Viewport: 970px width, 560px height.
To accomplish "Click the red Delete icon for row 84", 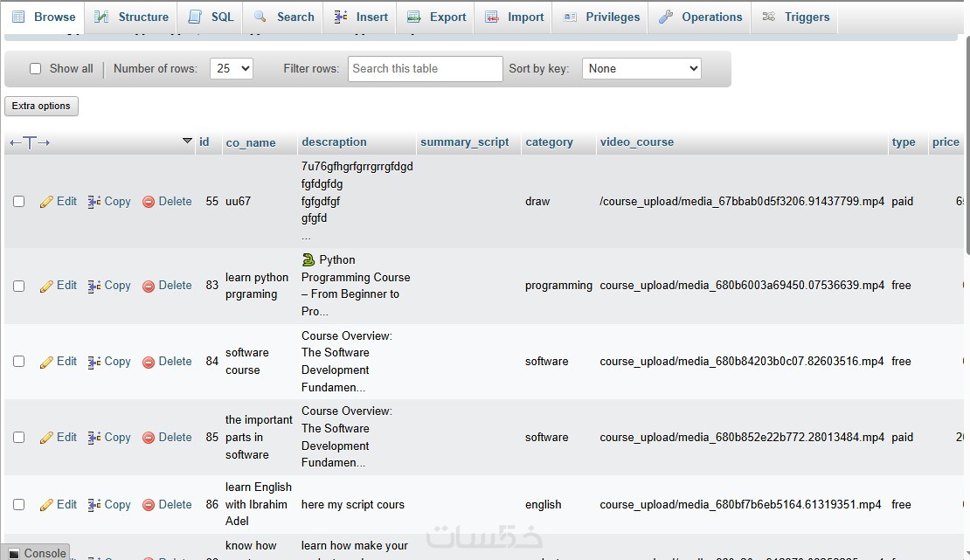I will coord(149,362).
